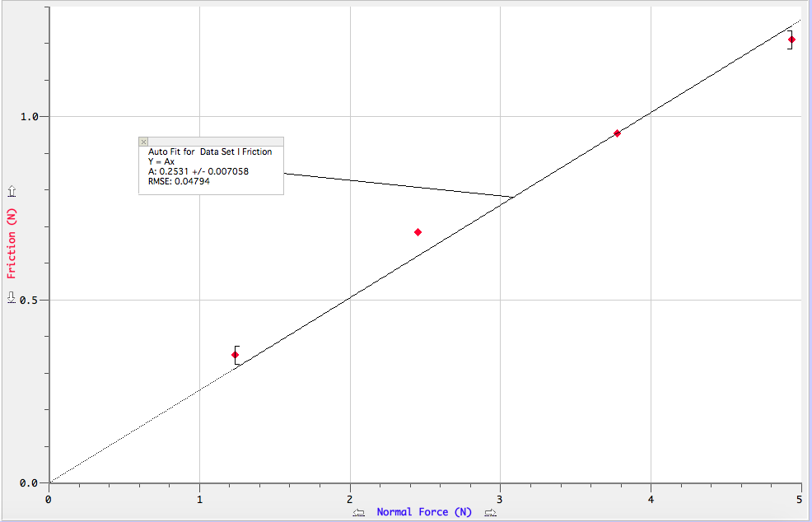Open the Friction (N) axis label menu
812x522 pixels.
[x=12, y=245]
